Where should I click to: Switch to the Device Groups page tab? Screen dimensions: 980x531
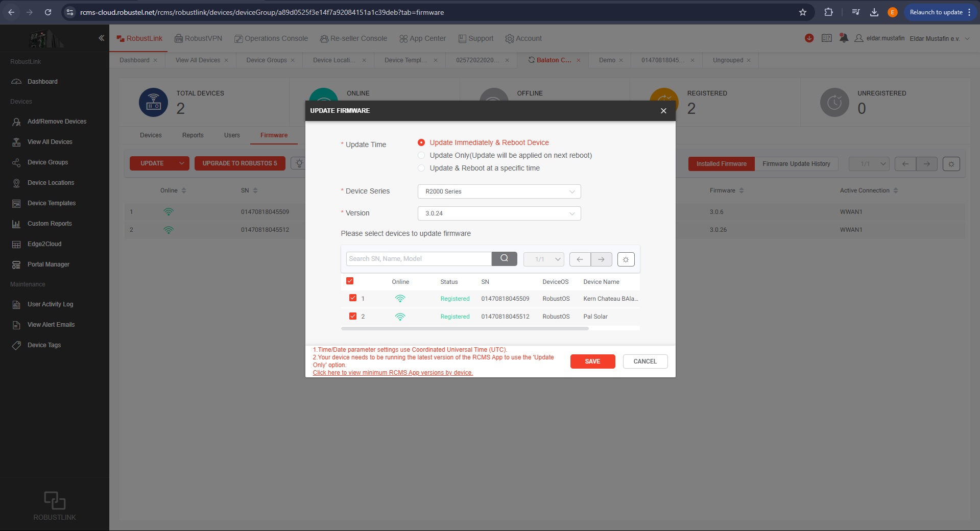coord(267,60)
